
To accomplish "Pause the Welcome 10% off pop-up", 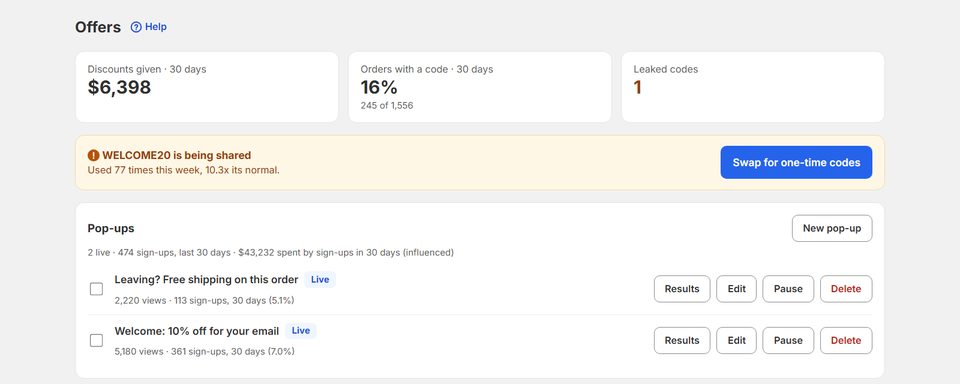I will 788,341.
